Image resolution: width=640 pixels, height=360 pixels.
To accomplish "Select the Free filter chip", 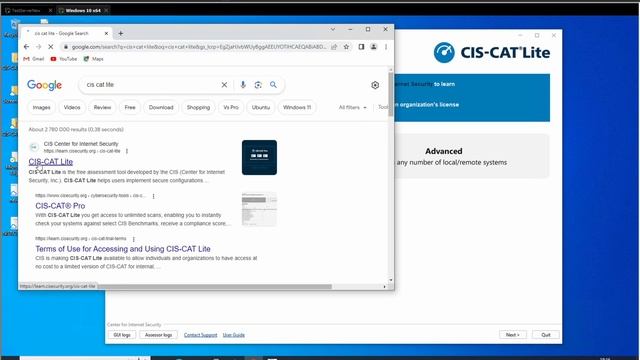I will coord(130,107).
